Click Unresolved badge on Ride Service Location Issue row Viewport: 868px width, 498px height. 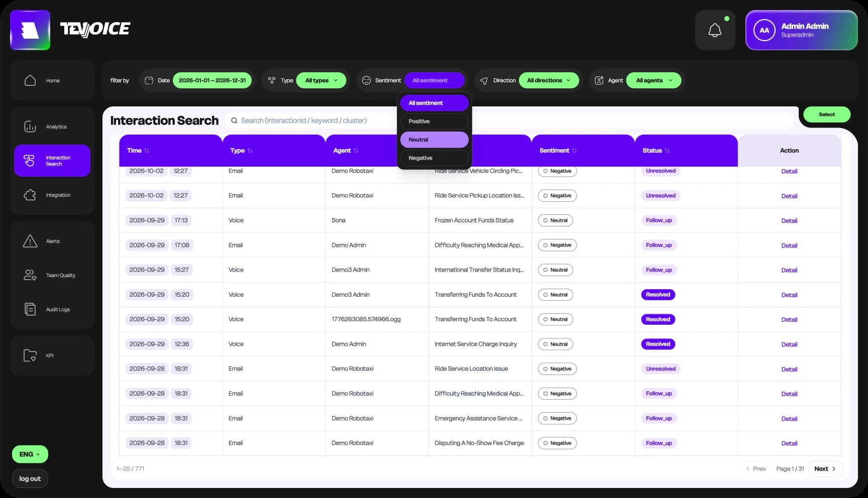click(x=661, y=368)
